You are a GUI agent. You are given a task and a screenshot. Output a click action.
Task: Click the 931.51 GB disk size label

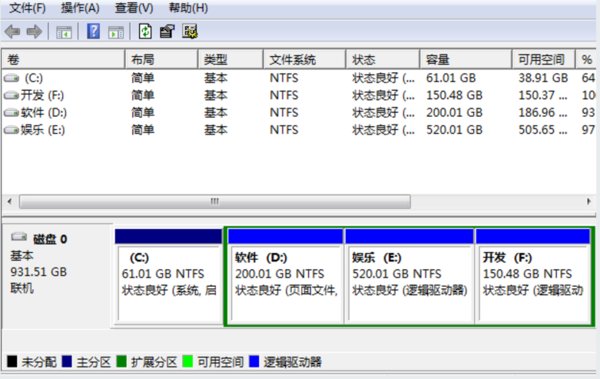click(39, 272)
